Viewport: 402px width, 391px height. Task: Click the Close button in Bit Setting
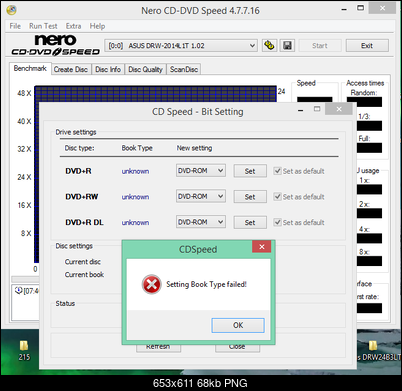point(237,347)
